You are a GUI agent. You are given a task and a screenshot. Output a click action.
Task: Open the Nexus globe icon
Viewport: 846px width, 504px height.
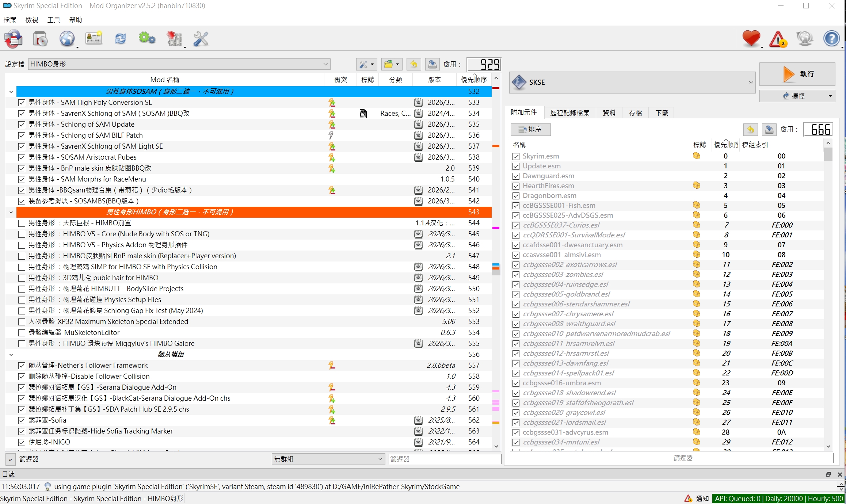(67, 39)
